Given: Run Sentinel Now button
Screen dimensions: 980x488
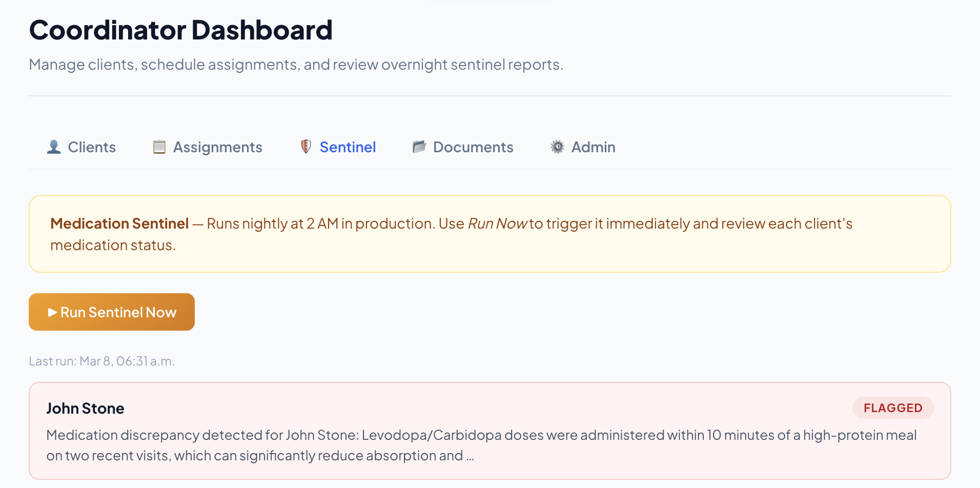Looking at the screenshot, I should (112, 312).
